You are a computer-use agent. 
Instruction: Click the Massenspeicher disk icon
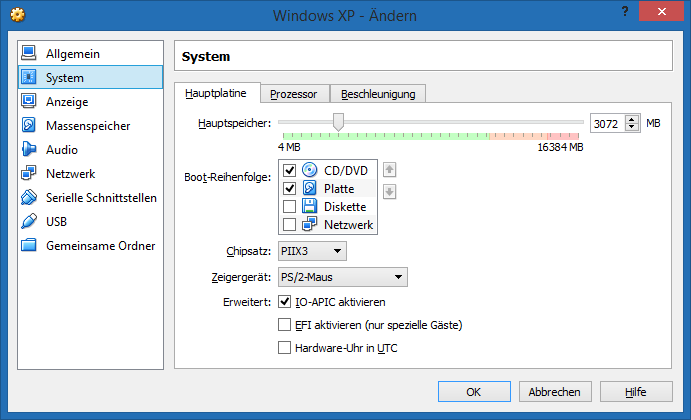pos(29,125)
